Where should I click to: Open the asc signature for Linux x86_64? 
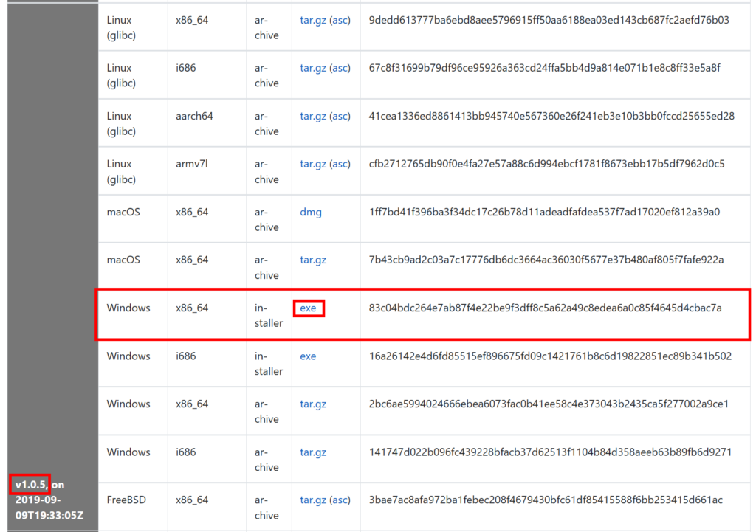pyautogui.click(x=340, y=20)
